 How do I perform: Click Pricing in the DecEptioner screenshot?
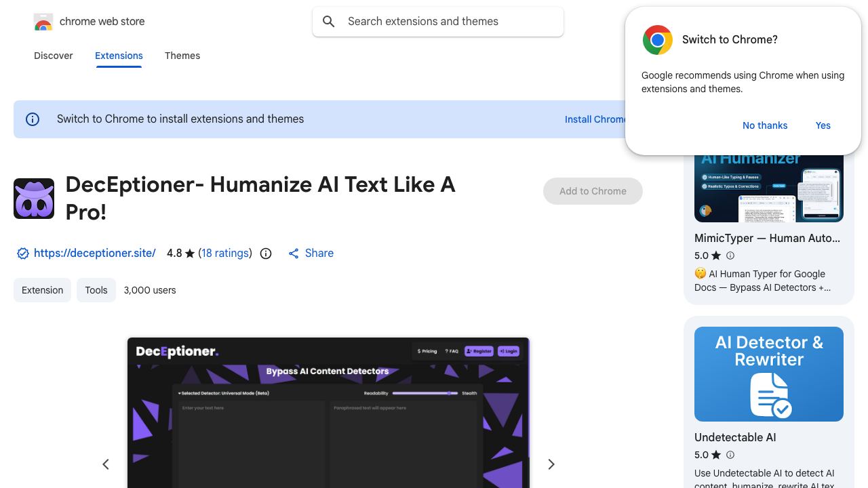(x=427, y=351)
